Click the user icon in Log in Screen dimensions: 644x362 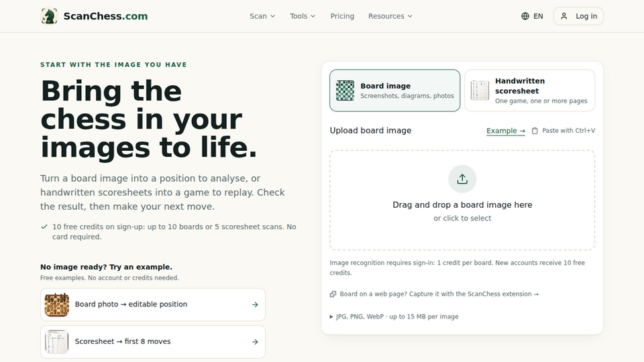pos(564,16)
